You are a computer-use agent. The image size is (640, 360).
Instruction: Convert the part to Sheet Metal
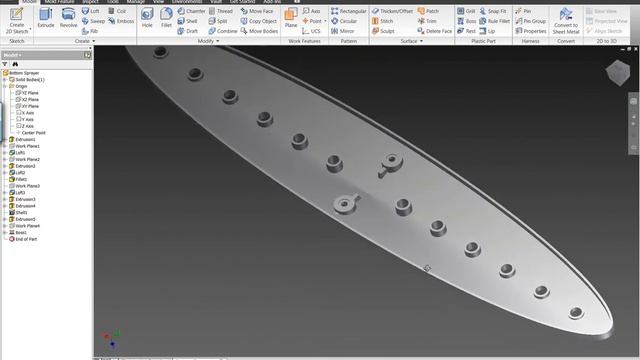[566, 20]
